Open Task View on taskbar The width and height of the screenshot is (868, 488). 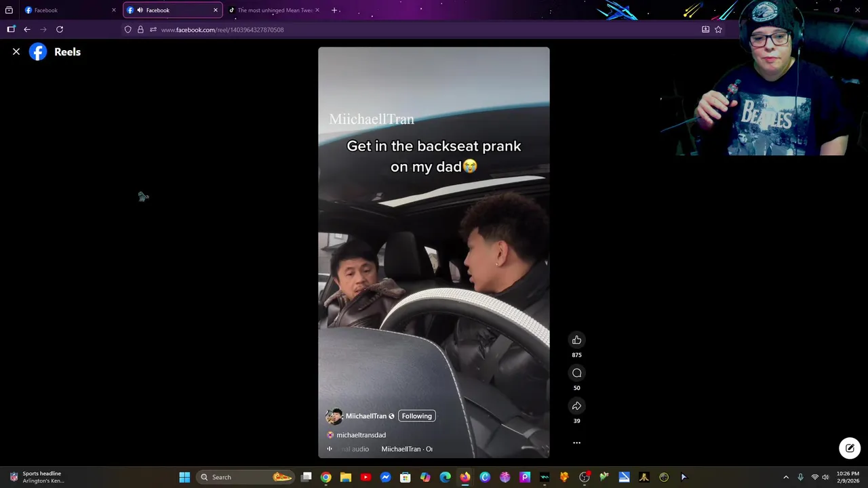click(x=307, y=477)
